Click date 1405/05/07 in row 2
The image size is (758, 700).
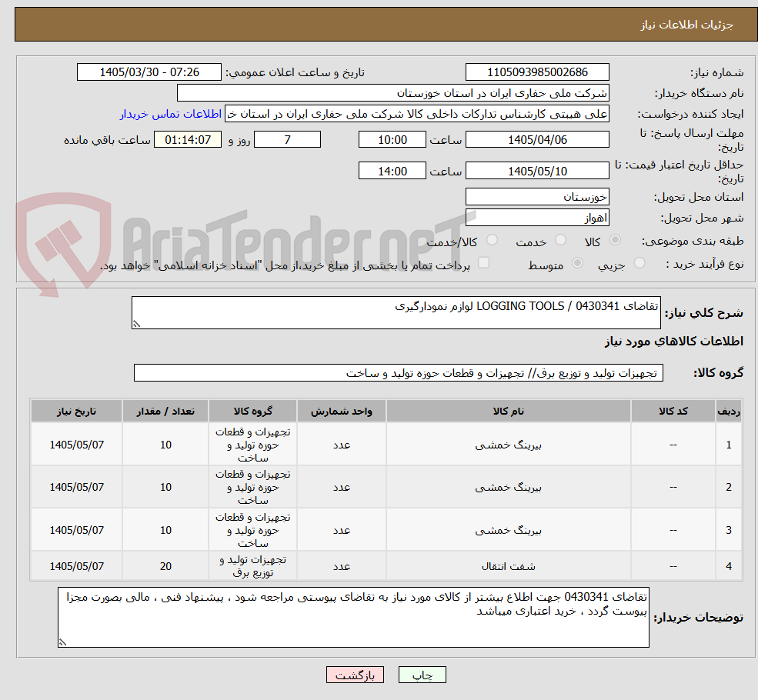pyautogui.click(x=76, y=488)
